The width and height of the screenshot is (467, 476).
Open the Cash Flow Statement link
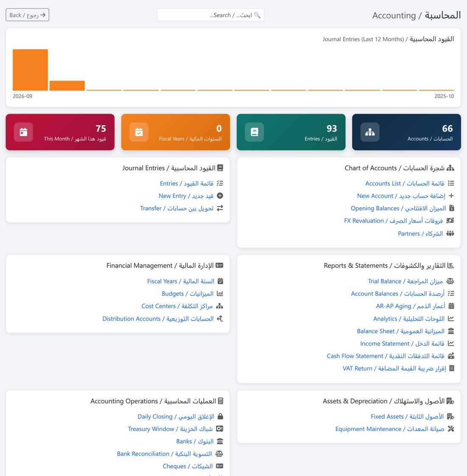click(385, 356)
